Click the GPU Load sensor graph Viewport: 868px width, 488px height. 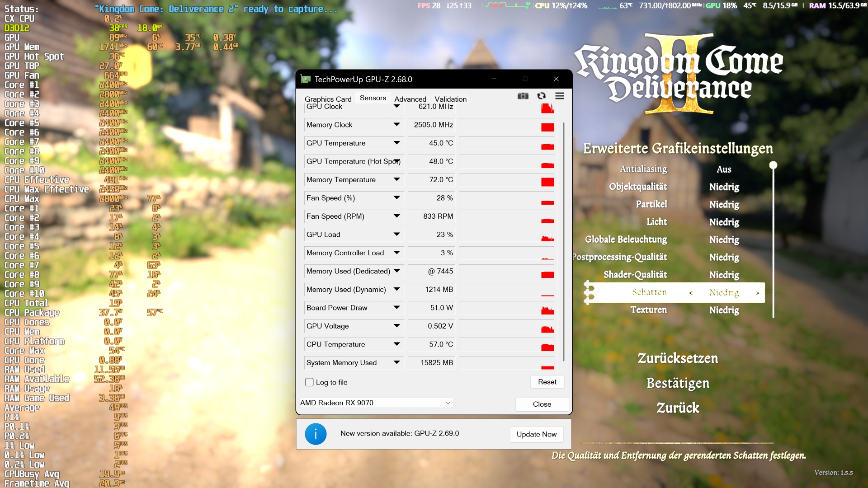(x=507, y=235)
